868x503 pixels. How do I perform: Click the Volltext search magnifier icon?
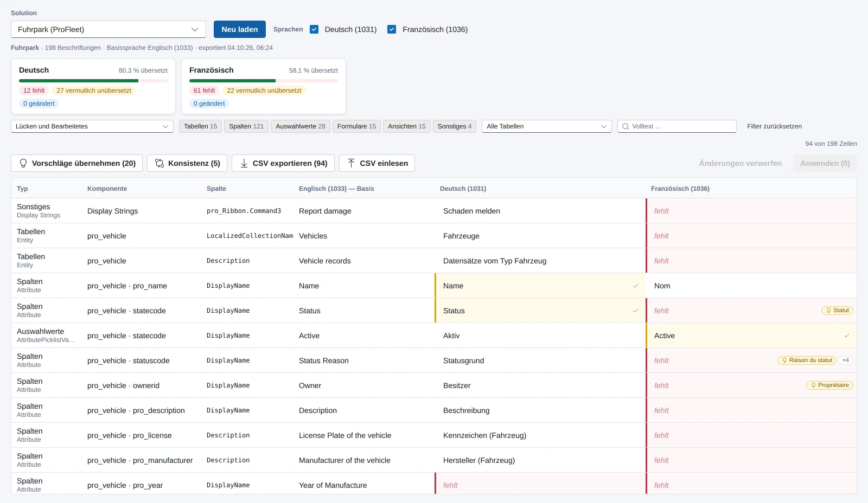(x=626, y=126)
